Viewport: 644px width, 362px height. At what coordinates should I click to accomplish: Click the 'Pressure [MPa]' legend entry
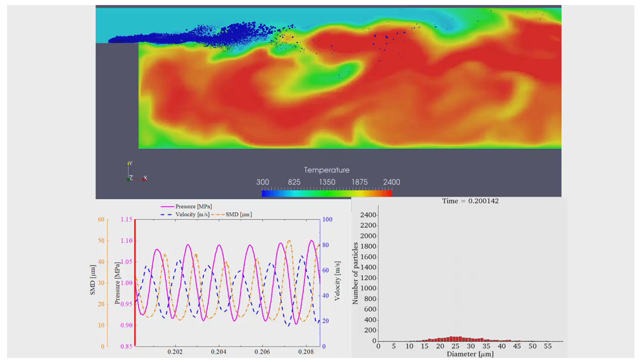coord(187,207)
